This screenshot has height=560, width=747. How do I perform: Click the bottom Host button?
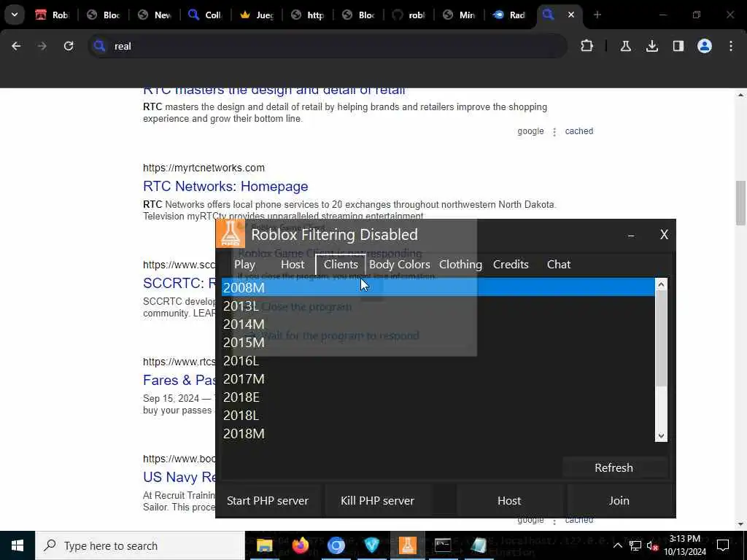(508, 500)
